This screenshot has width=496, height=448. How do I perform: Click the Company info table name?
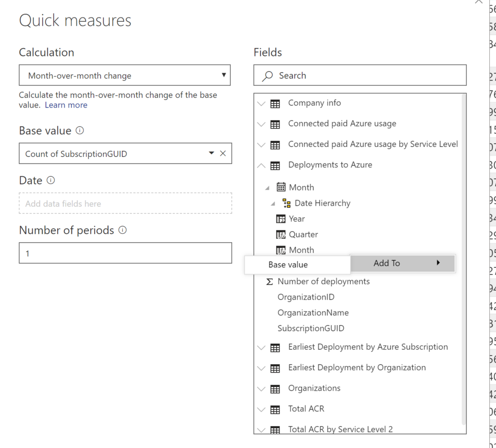click(315, 103)
